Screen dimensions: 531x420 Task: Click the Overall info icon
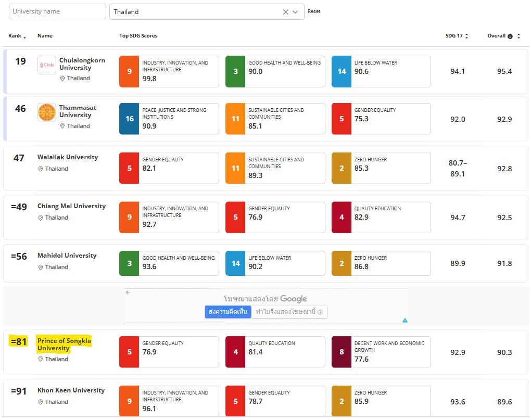tap(510, 36)
